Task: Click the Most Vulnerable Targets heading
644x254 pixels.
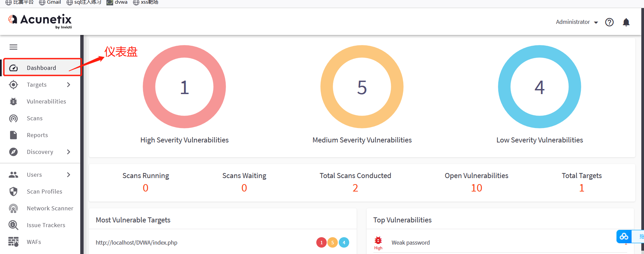Action: [x=133, y=220]
